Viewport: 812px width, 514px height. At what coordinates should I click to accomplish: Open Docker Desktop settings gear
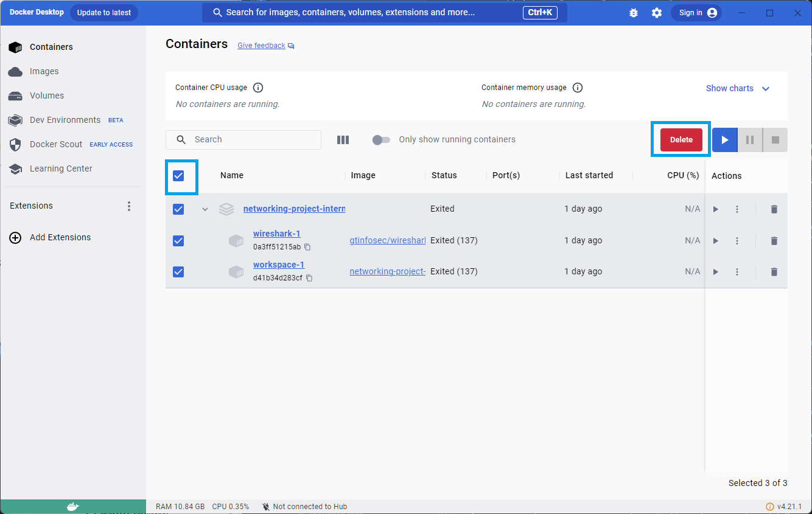[657, 12]
